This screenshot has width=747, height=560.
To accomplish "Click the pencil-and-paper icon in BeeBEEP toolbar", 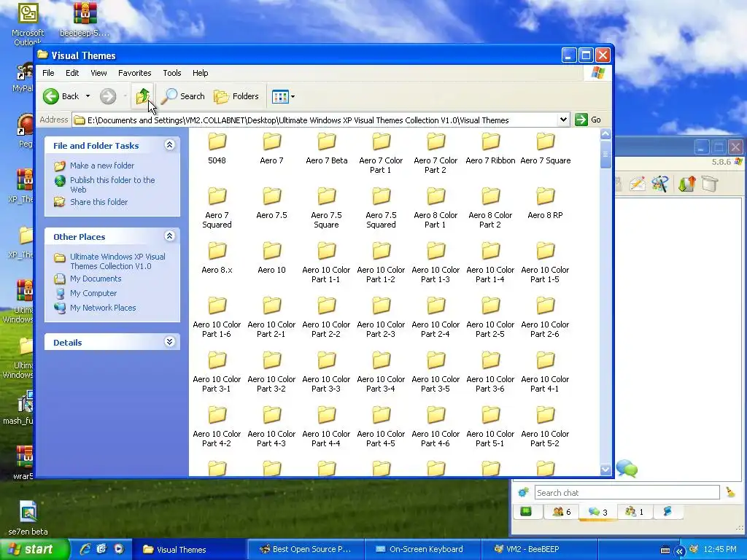I will (x=637, y=183).
